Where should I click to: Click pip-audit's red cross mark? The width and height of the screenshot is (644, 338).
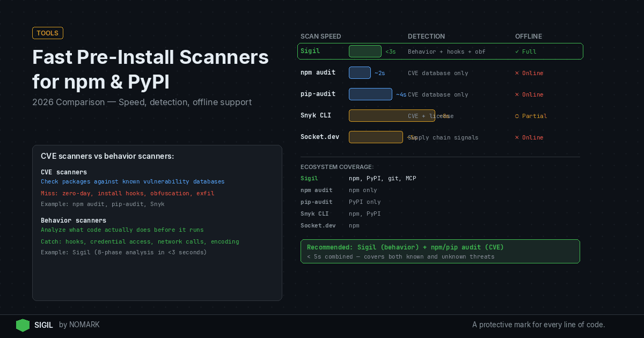(517, 94)
